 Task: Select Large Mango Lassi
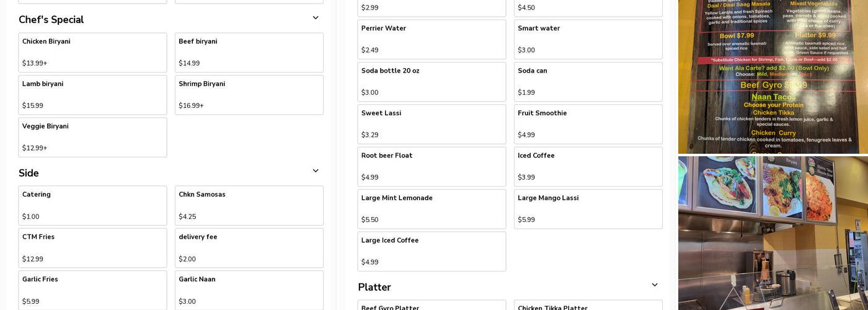click(588, 209)
